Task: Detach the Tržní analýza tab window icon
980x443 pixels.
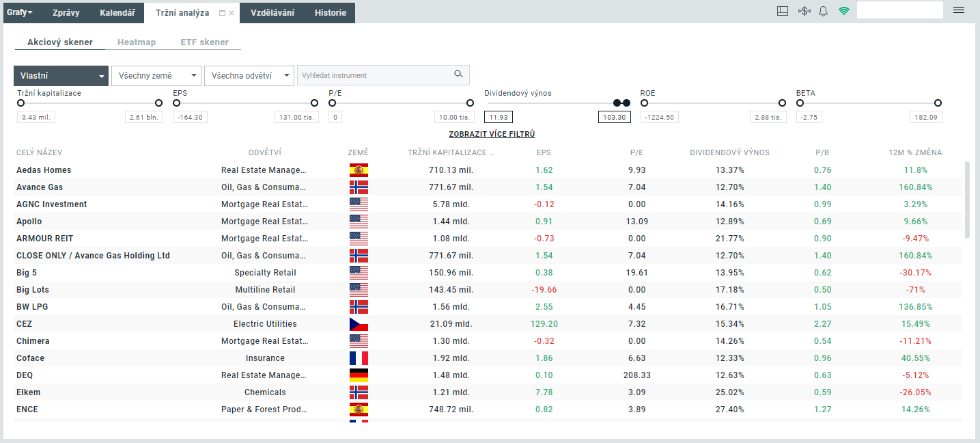Action: coord(222,13)
